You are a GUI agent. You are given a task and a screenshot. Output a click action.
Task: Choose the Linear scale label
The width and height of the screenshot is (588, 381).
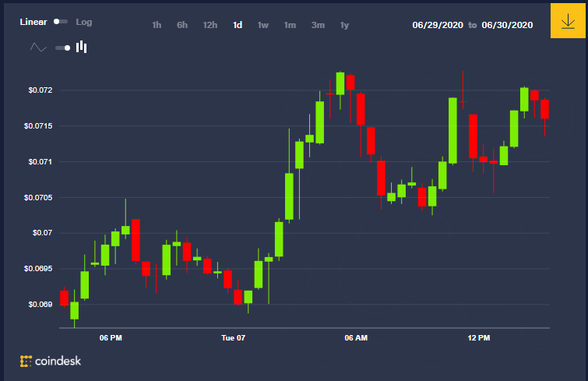(x=33, y=22)
